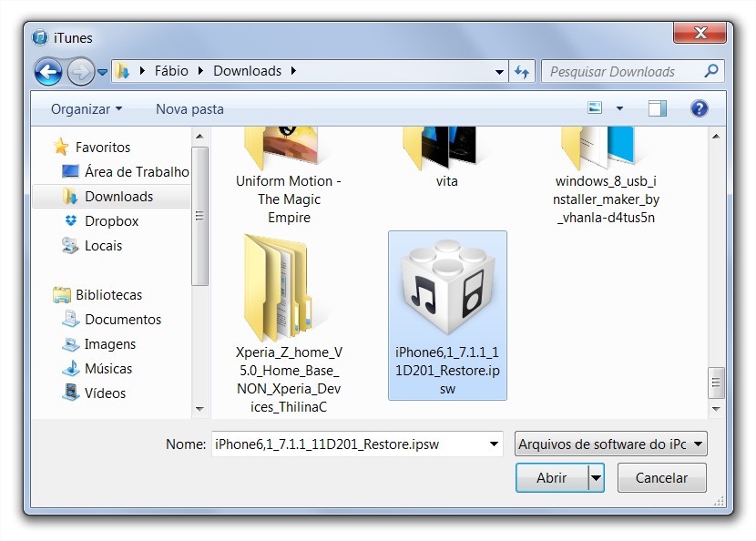Select Downloads in the sidebar
The image size is (756, 541).
pos(119,196)
